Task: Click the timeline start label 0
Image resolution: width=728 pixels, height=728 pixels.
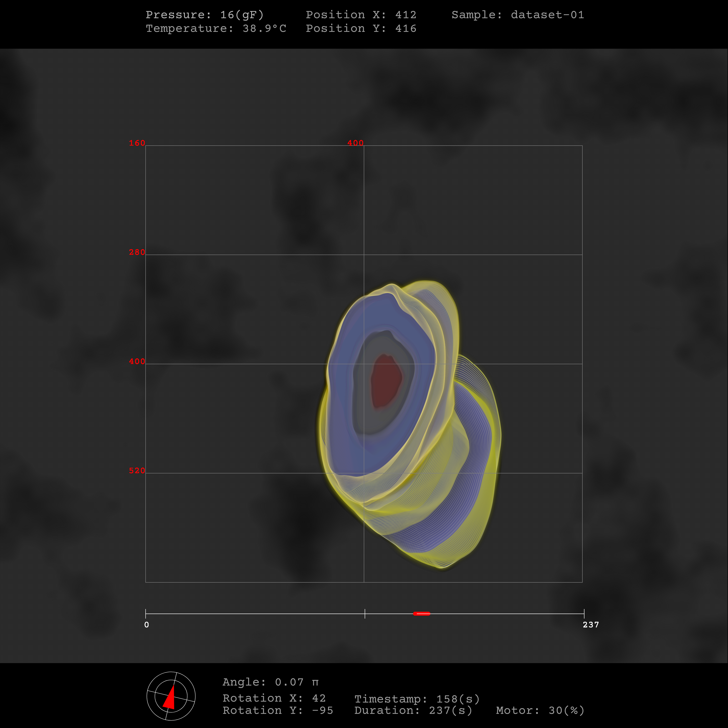Action: (147, 625)
